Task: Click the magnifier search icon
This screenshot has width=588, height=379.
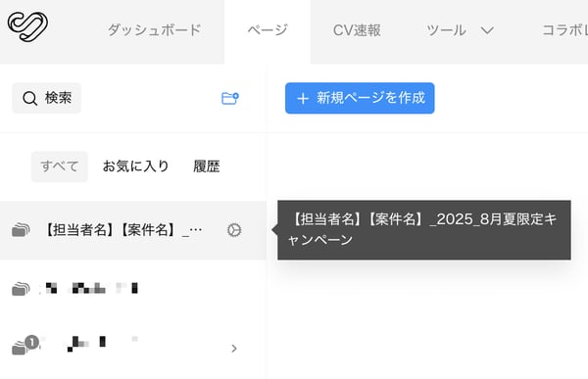Action: [x=29, y=99]
